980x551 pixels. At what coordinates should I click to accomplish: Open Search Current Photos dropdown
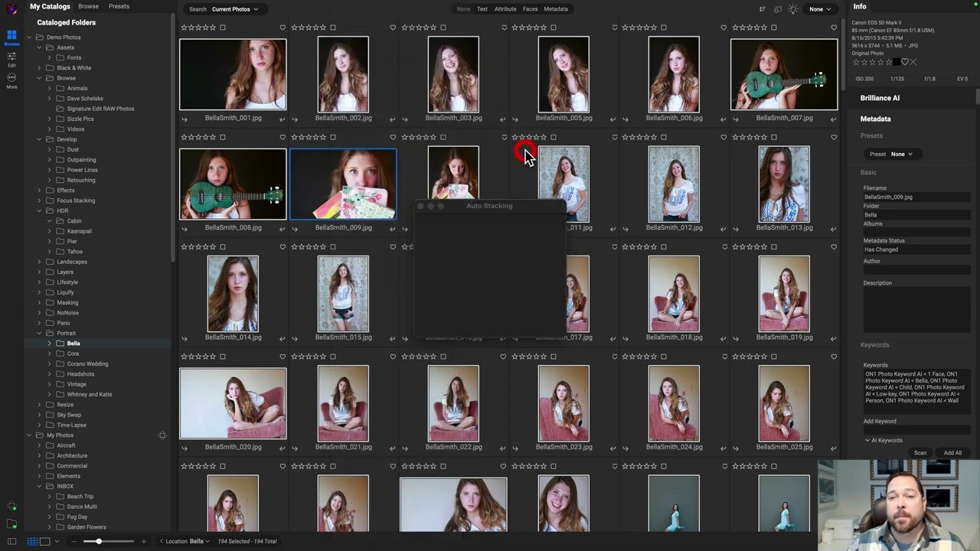[235, 9]
